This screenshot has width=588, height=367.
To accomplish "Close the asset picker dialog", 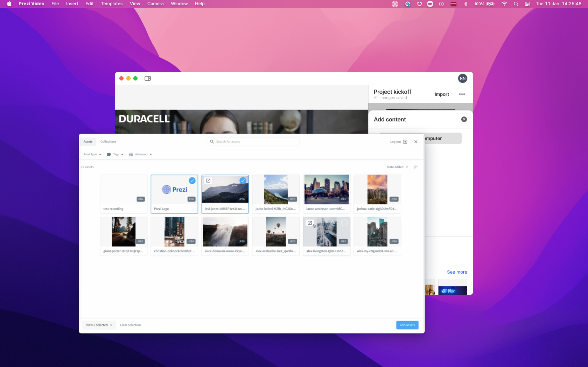I will (x=416, y=142).
